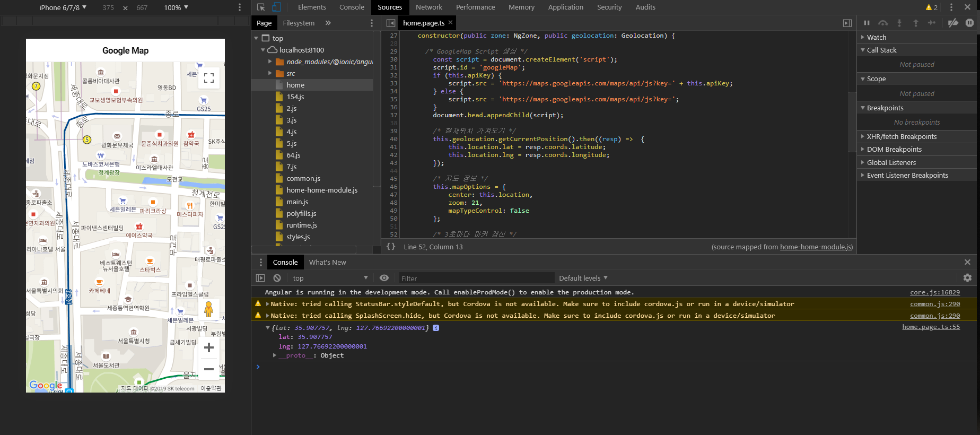Screen dimensions: 980x435
Task: Expand the src folder
Action: pos(269,73)
